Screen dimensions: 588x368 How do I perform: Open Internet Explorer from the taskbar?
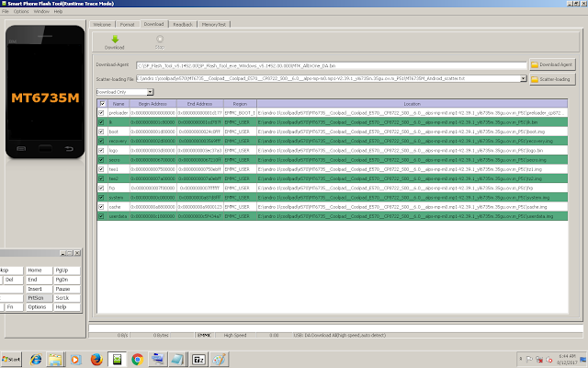[36, 360]
